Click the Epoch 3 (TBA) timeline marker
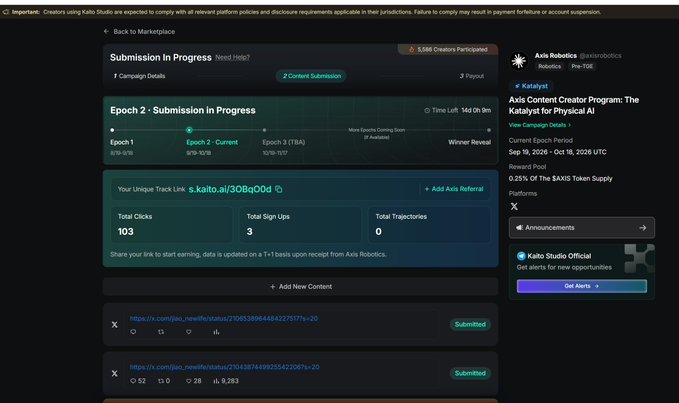679x403 pixels. coord(264,130)
